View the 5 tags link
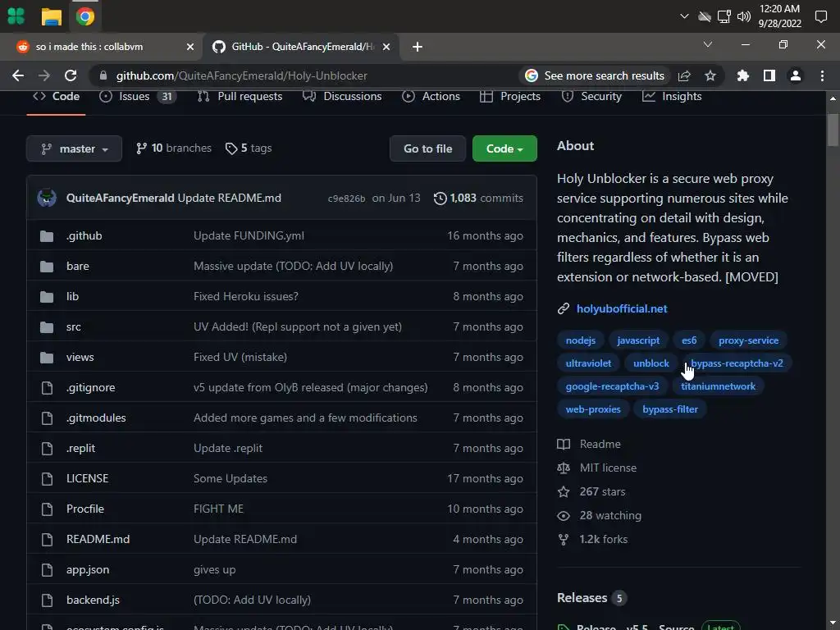This screenshot has width=840, height=630. click(249, 148)
